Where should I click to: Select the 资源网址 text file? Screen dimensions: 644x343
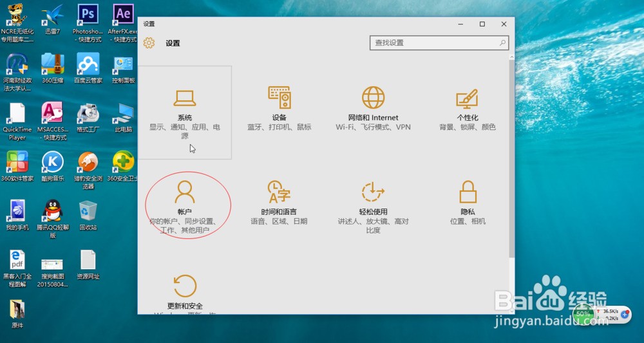click(88, 264)
